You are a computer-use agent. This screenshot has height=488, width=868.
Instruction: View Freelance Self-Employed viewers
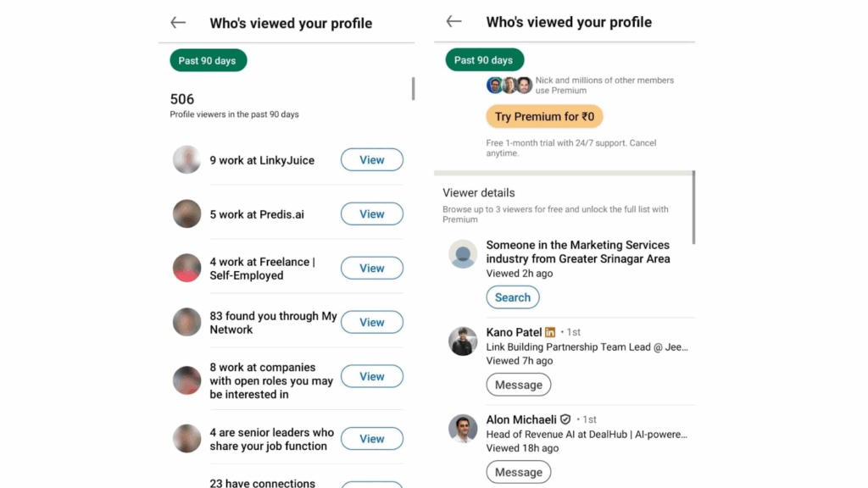[x=371, y=269]
